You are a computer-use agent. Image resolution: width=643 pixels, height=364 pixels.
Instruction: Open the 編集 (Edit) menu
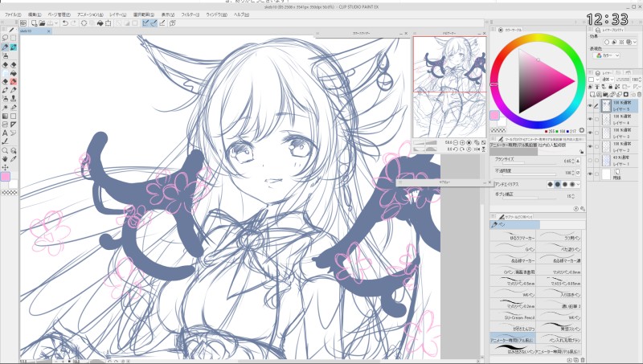35,14
